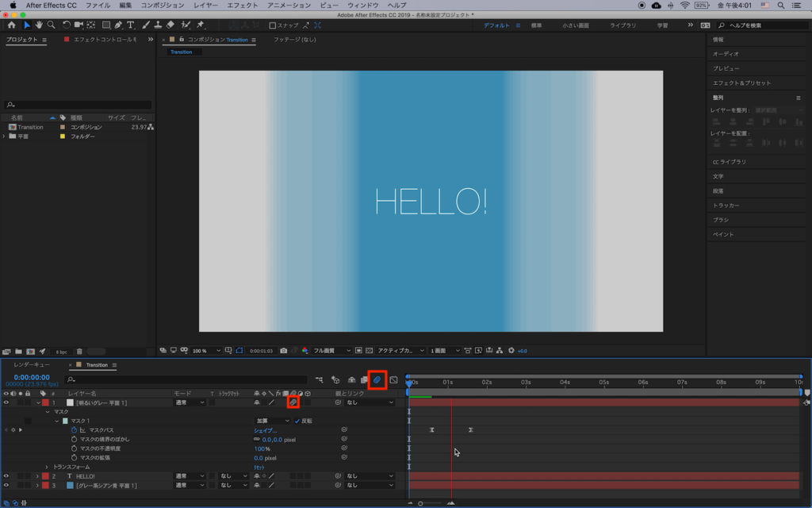Hide the HELLO! text layer
This screenshot has width=812, height=508.
point(6,476)
